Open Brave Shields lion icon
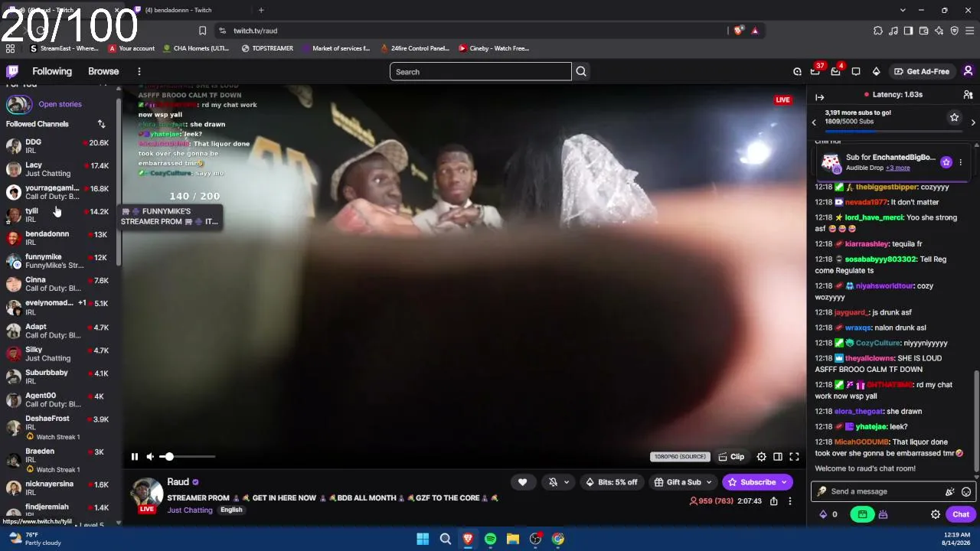The height and width of the screenshot is (551, 980). [x=738, y=31]
